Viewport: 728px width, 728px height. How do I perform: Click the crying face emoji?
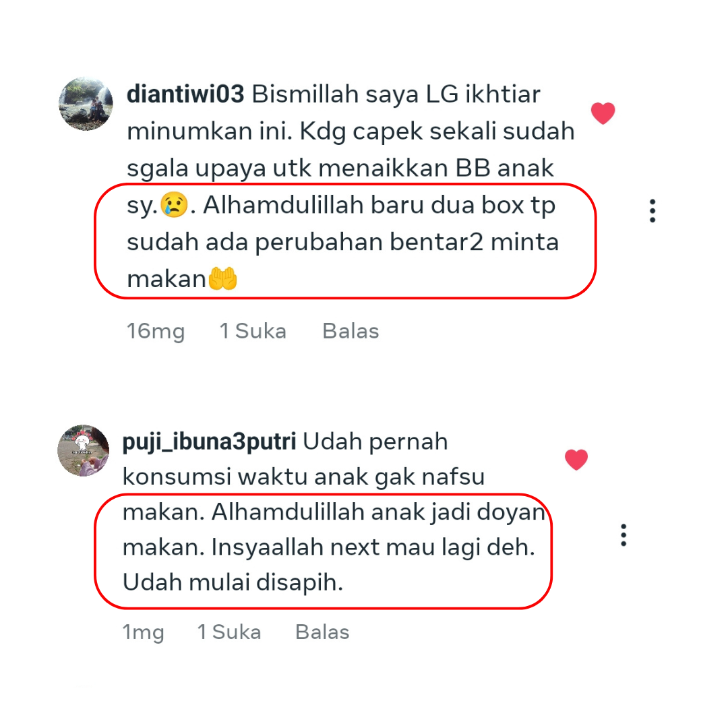[174, 205]
